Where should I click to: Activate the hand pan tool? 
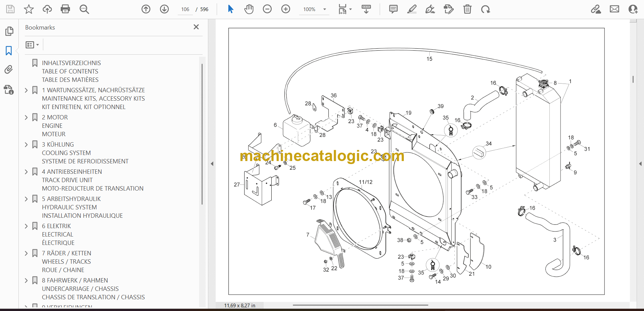[x=249, y=9]
